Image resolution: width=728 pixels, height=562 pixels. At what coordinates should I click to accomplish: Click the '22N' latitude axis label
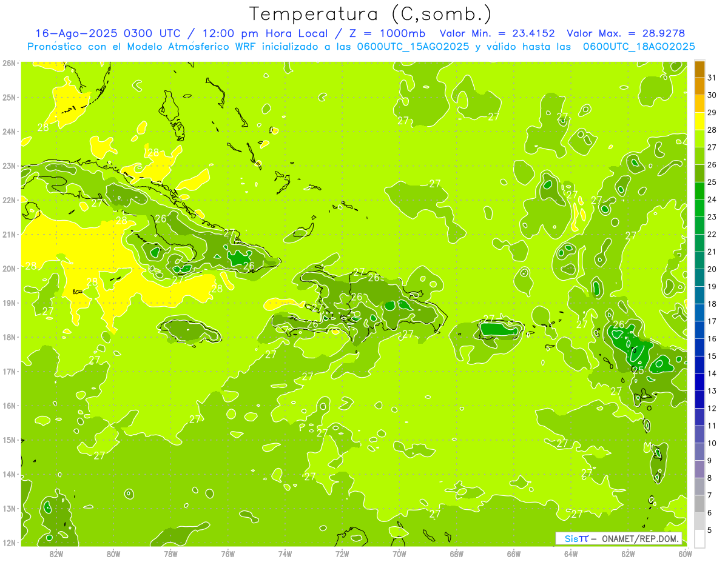9,200
